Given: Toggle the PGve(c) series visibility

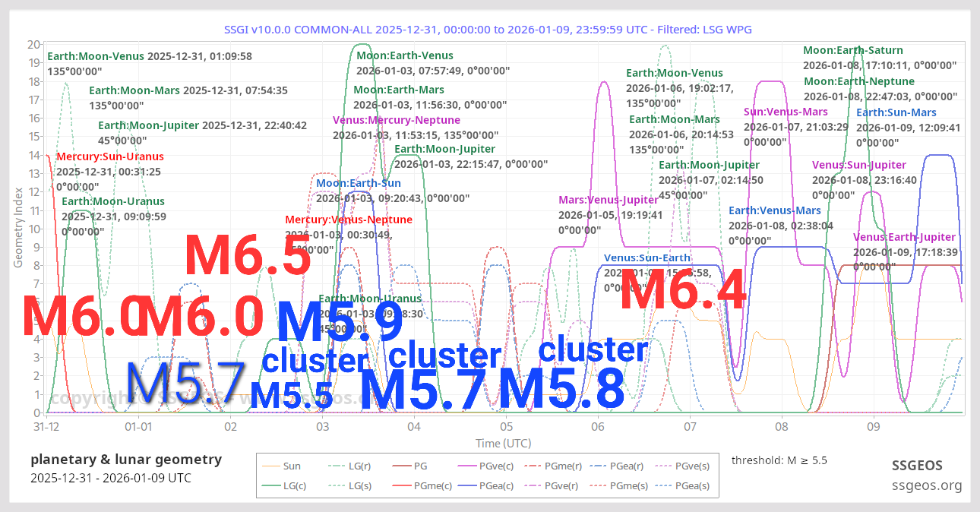Looking at the screenshot, I should point(466,466).
